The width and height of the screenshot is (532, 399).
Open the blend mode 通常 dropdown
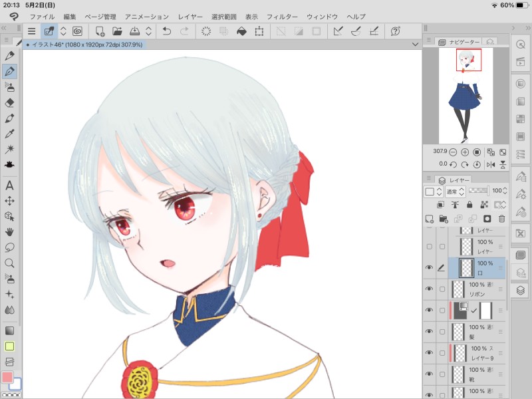click(x=456, y=192)
